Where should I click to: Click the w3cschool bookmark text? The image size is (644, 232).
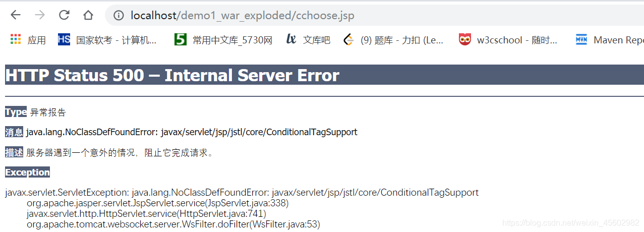pos(517,40)
